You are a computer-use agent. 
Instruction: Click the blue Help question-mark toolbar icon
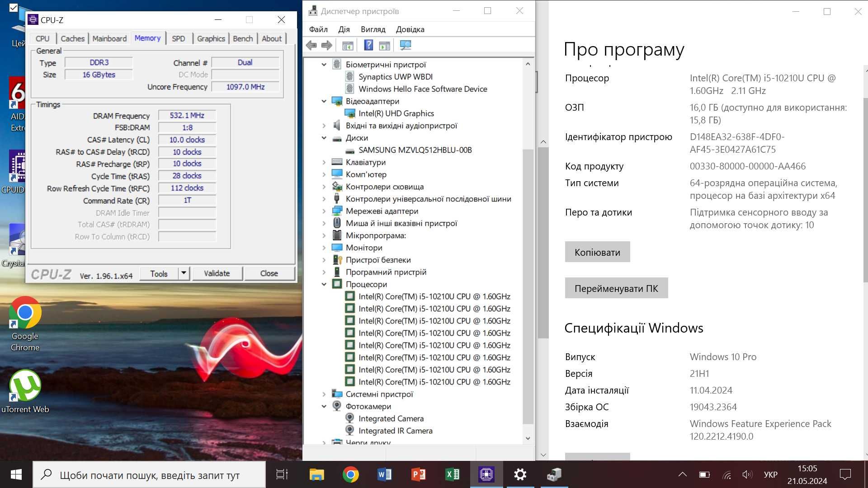tap(368, 45)
